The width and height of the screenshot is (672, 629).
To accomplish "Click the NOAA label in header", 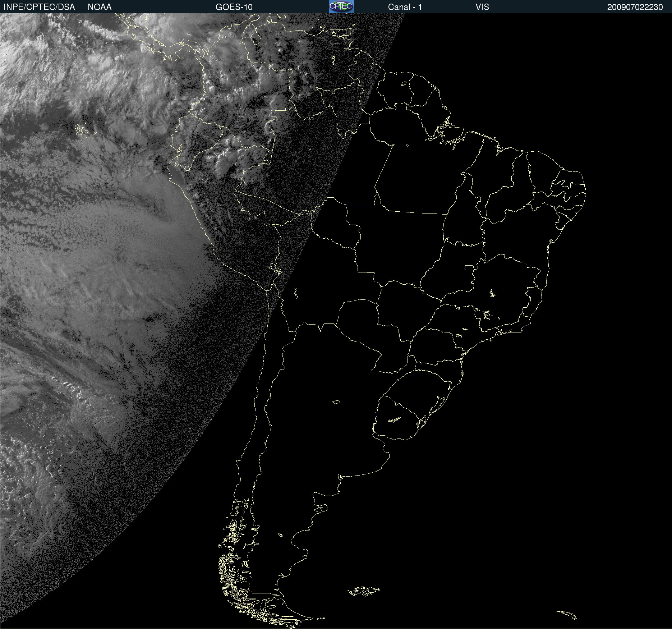I will pyautogui.click(x=100, y=7).
